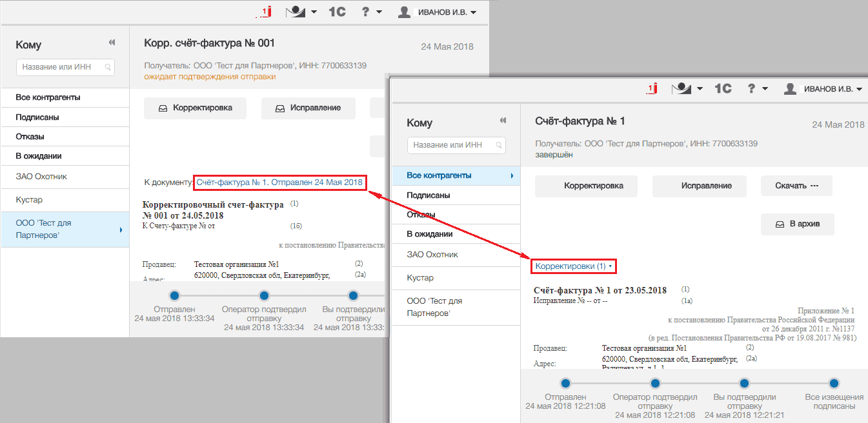Click Скачать button in right window

tap(796, 186)
